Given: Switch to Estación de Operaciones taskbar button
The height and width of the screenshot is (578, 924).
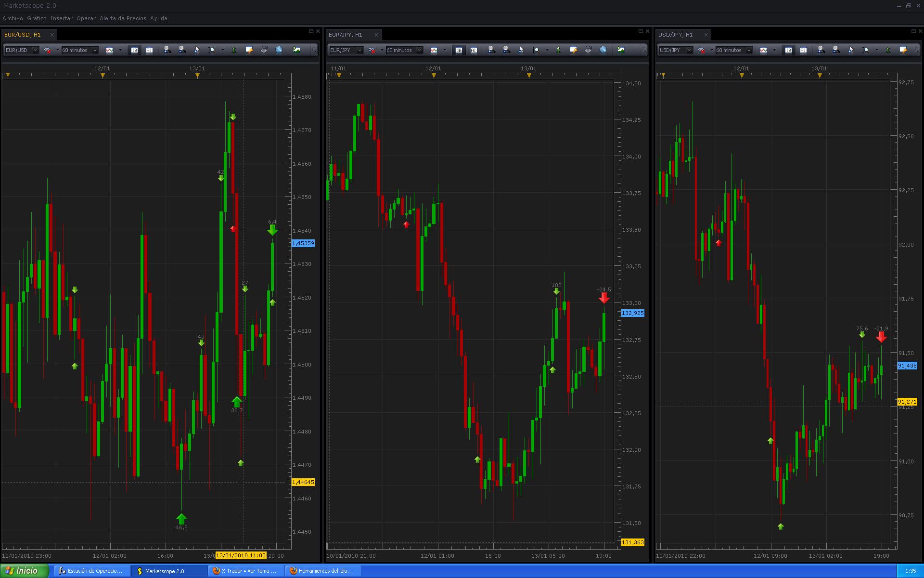Looking at the screenshot, I should [x=91, y=571].
